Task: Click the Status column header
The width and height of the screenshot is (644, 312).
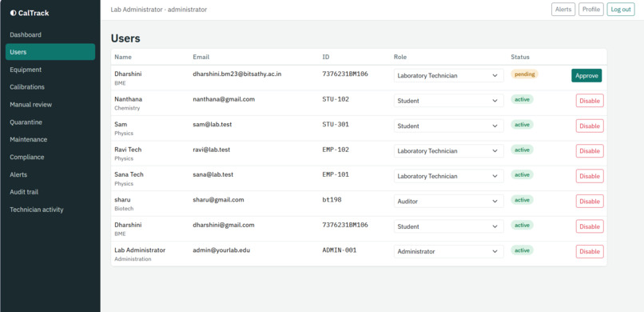Action: click(x=520, y=57)
